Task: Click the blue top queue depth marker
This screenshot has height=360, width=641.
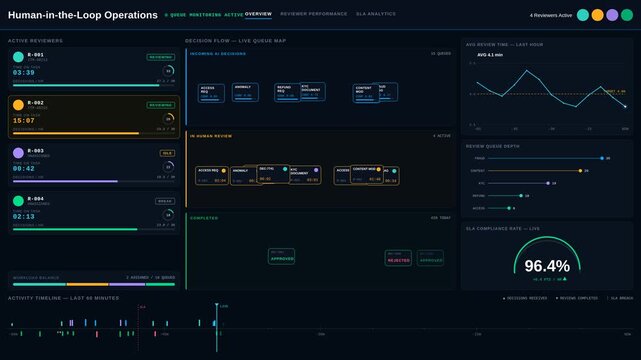Action: tap(602, 158)
